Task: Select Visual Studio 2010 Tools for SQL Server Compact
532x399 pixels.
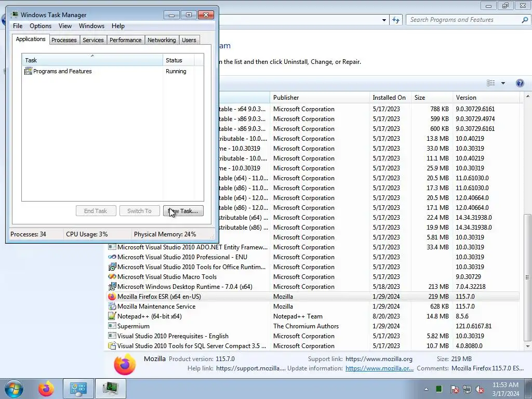Action: tap(313, 345)
